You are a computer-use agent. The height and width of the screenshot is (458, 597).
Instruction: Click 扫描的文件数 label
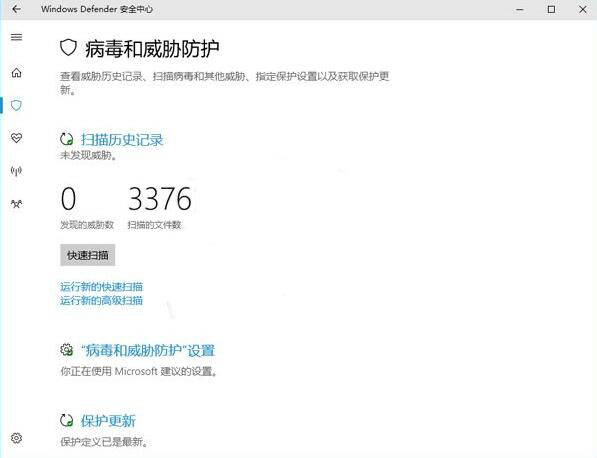click(154, 225)
